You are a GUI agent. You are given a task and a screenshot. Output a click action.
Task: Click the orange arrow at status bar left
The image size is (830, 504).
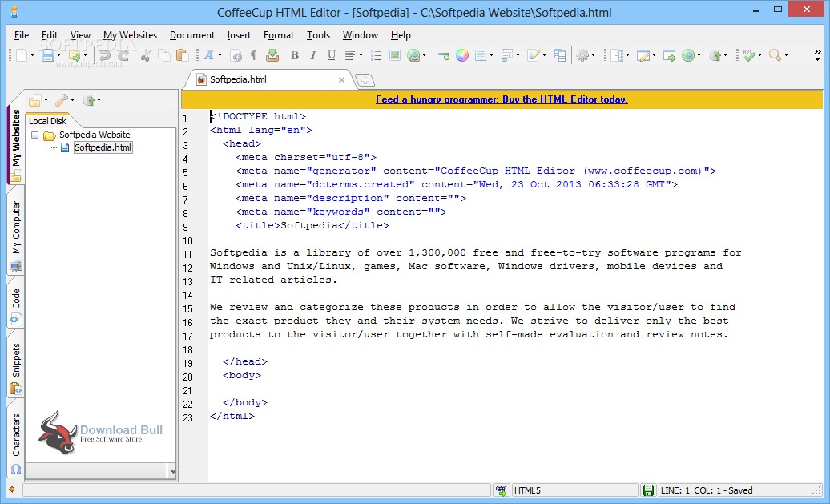pos(12,490)
